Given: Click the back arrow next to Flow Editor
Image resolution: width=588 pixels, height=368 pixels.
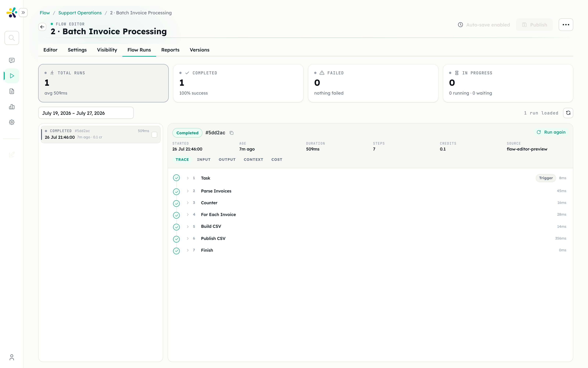Looking at the screenshot, I should (42, 27).
